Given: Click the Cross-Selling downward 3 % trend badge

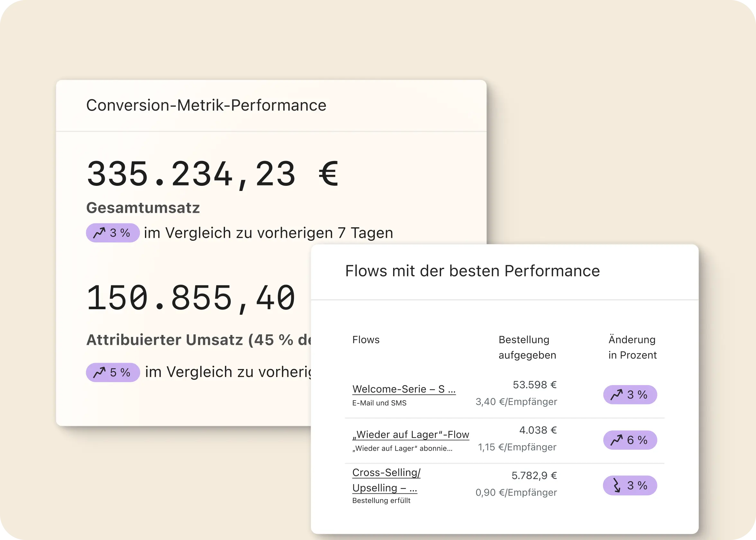Looking at the screenshot, I should (630, 485).
